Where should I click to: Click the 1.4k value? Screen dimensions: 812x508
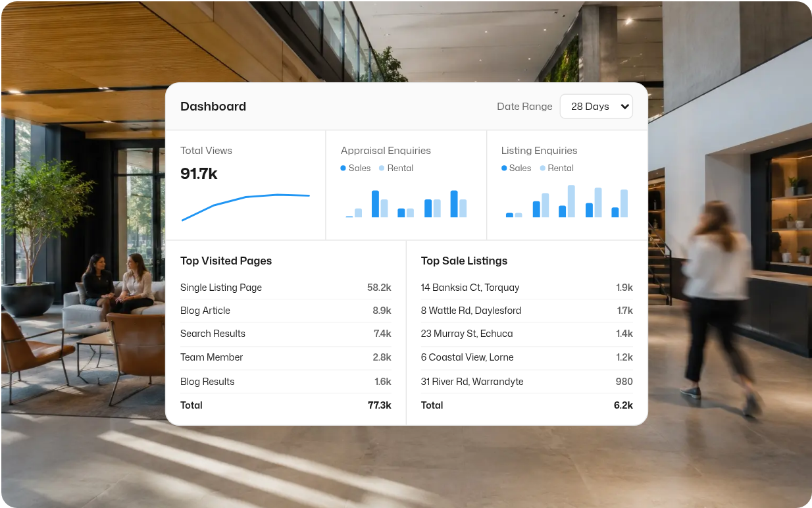point(624,334)
